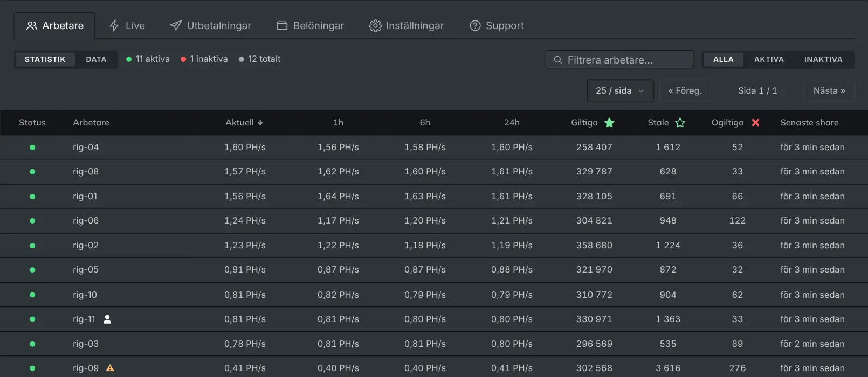Click the Arbetare people icon
Image resolution: width=868 pixels, height=377 pixels.
[x=32, y=26]
